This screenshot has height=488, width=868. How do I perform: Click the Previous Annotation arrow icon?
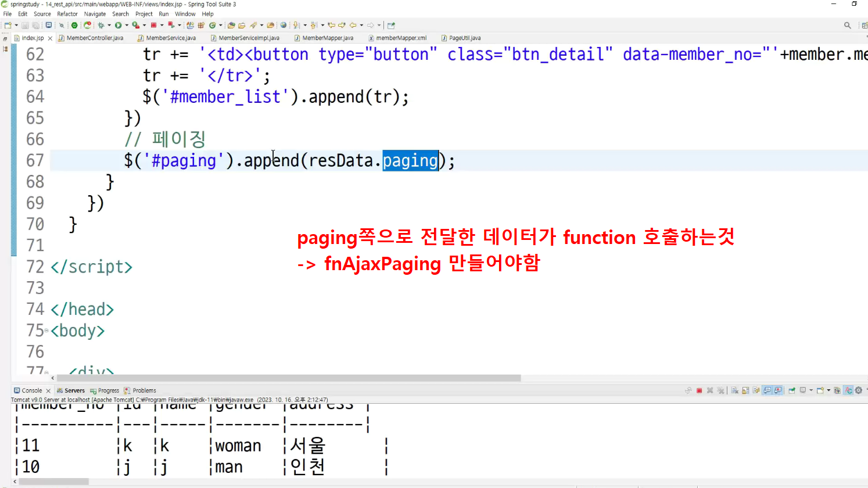[314, 26]
